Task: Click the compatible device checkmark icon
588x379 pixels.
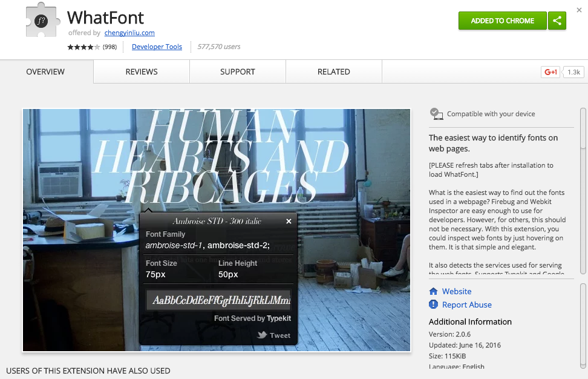Action: 436,114
